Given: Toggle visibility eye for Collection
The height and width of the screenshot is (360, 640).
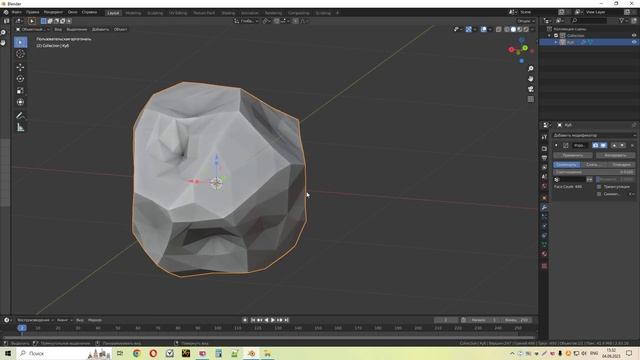Looking at the screenshot, I should 634,36.
